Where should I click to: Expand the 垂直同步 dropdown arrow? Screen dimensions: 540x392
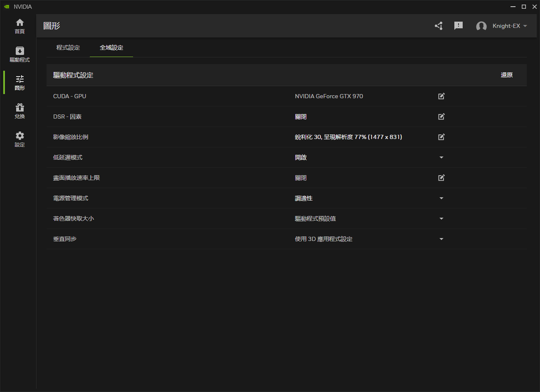pos(441,239)
